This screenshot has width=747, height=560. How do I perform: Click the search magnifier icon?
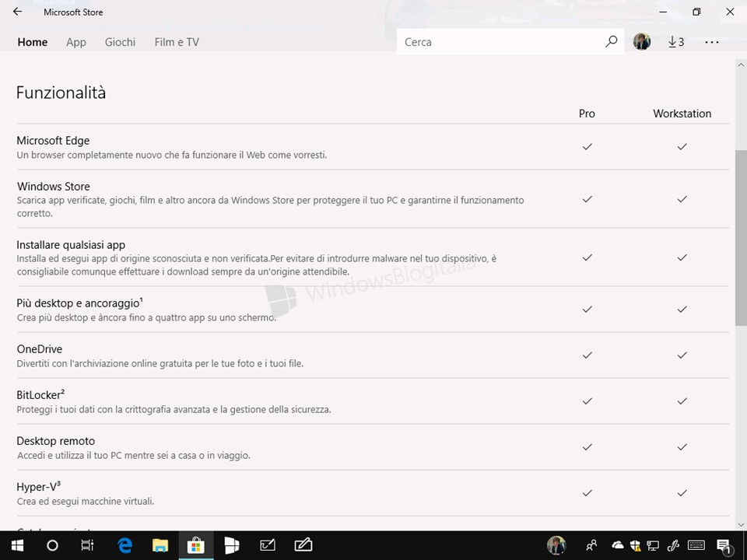coord(612,41)
